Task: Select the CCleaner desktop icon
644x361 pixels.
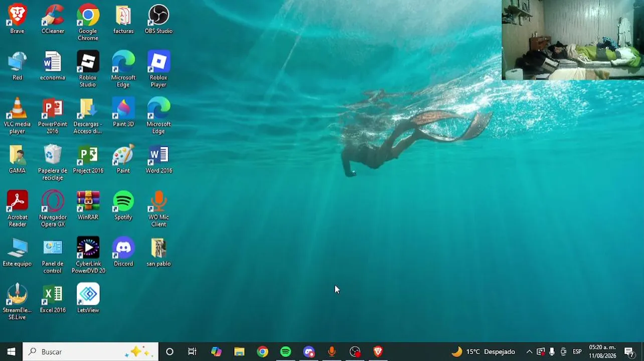Action: [x=53, y=19]
